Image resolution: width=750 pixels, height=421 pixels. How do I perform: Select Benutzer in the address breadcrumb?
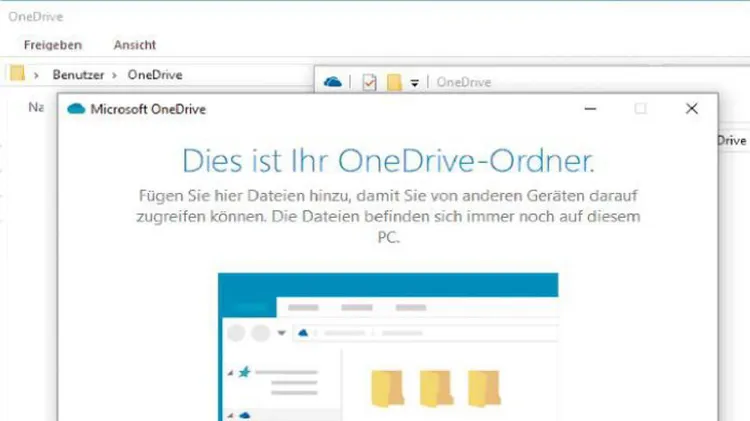[x=78, y=75]
